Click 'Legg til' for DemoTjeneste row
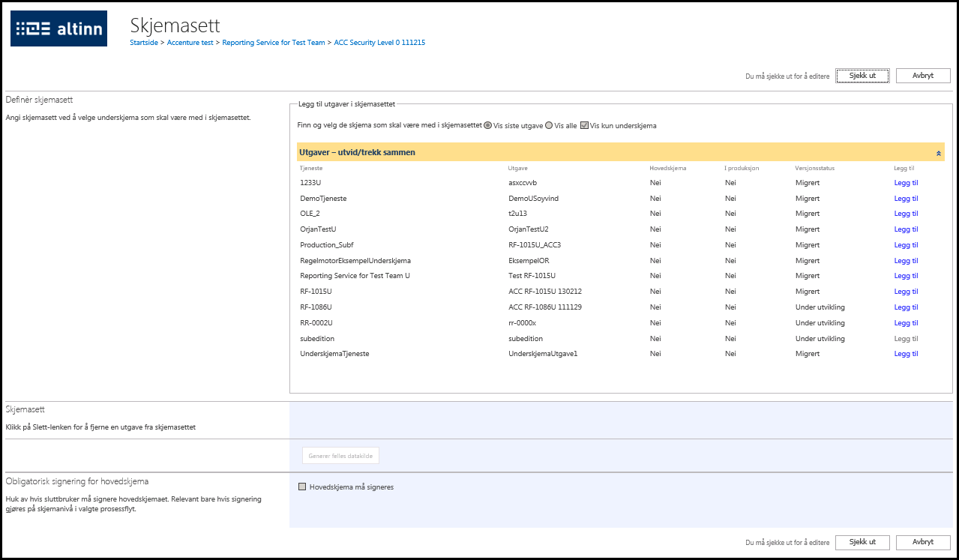 click(x=906, y=199)
